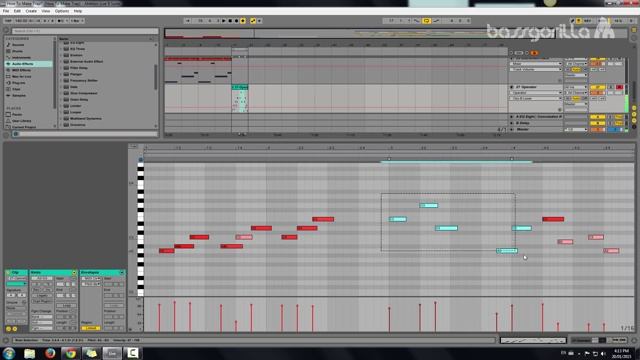Toggle the yellow Linked envelope button
The image size is (640, 360).
(x=91, y=328)
